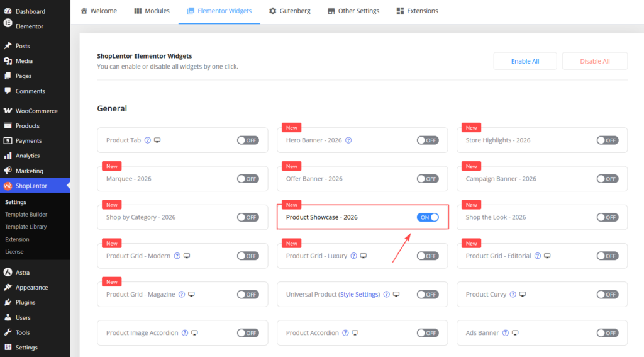Click the Pages icon in sidebar
Viewport: 644px width, 357px height.
(x=8, y=76)
